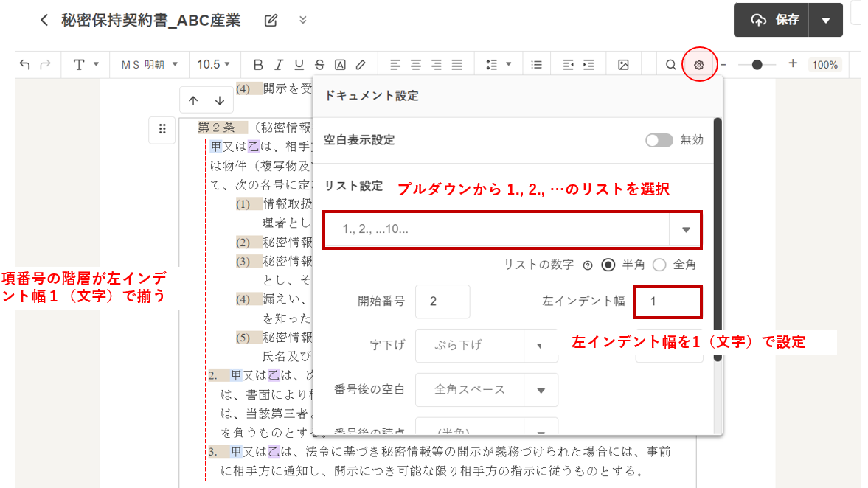The image size is (868, 488).
Task: Center align the text
Action: 416,65
